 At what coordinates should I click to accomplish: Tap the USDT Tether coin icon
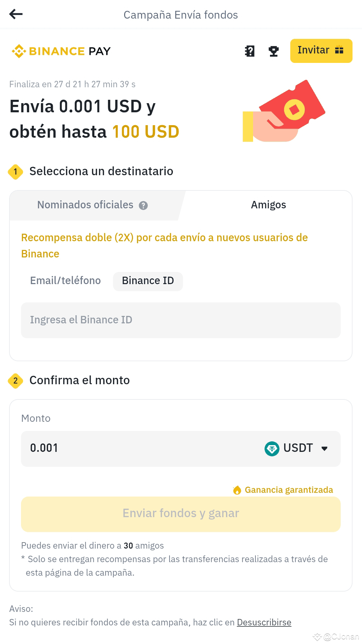(x=272, y=448)
